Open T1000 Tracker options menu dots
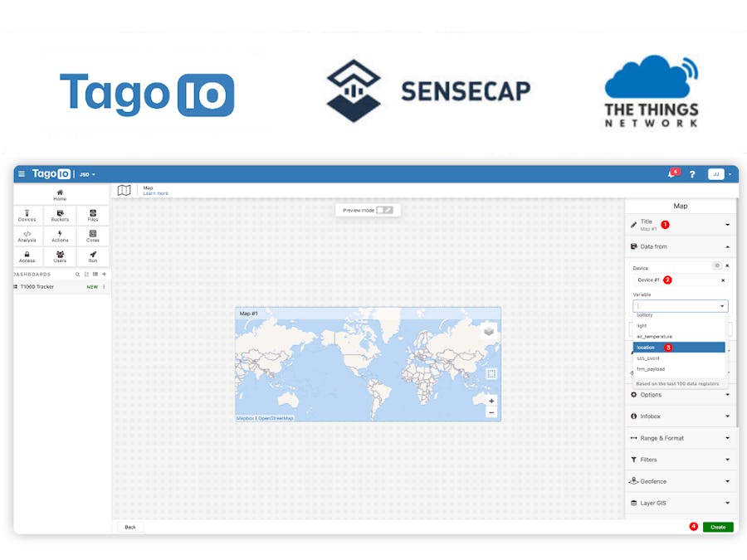Viewport: 747px width, 560px height. coord(104,287)
